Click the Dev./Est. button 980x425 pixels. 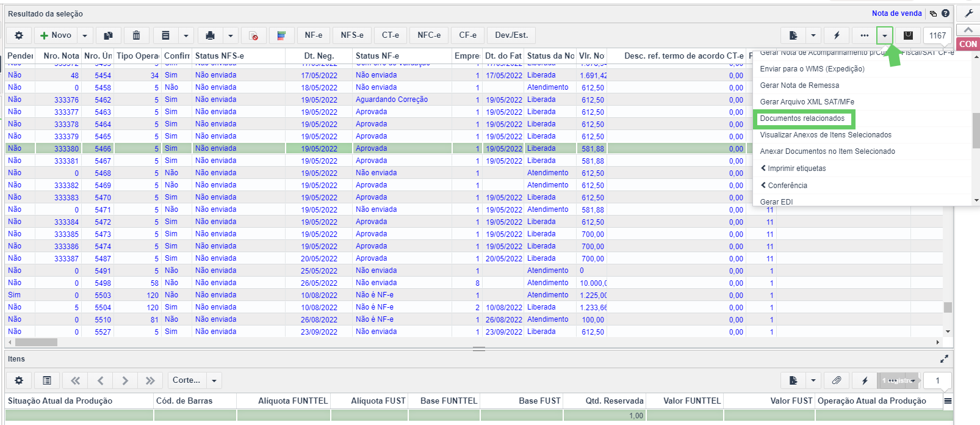511,35
